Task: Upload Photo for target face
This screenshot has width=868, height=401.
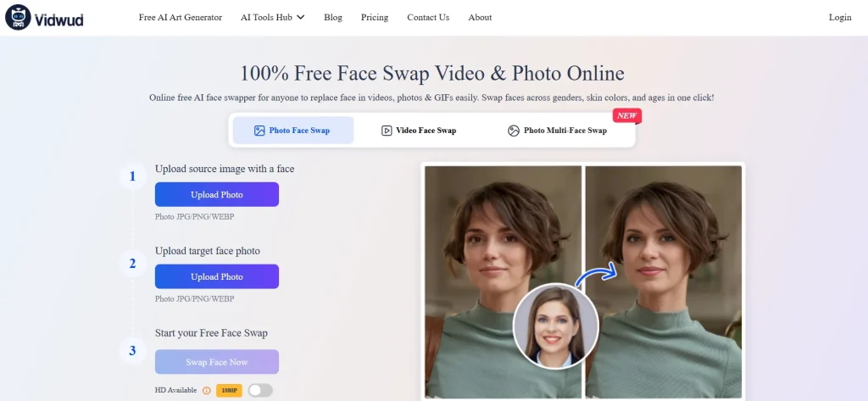Action: tap(217, 276)
